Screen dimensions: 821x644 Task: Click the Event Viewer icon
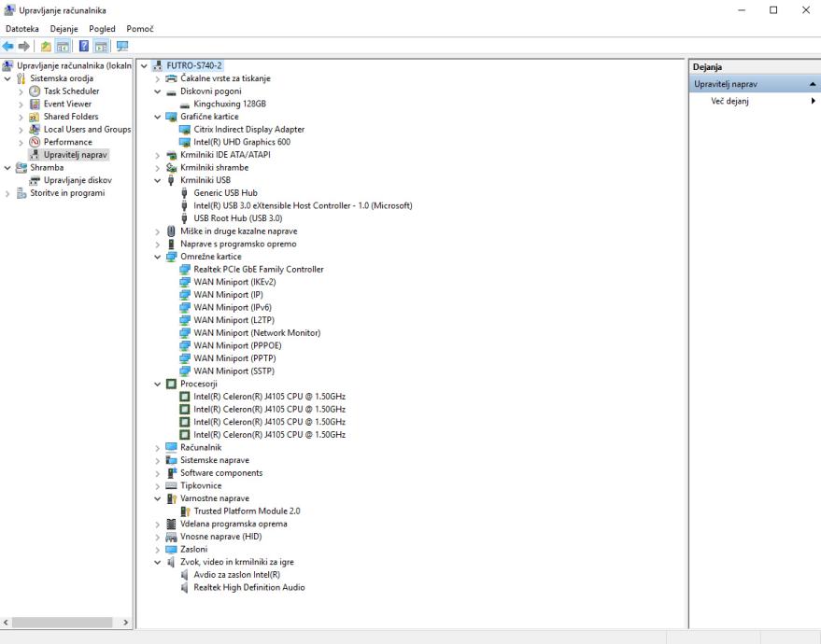coord(35,104)
